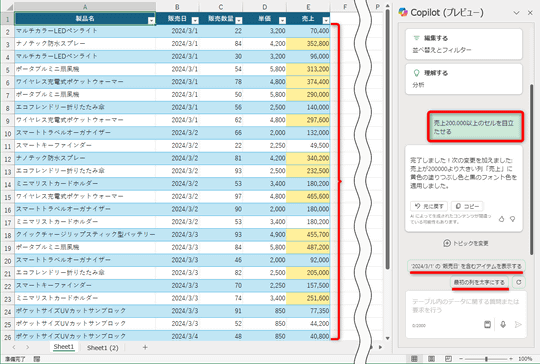Click user message 売上200,000以上のセルを目立たせる
This screenshot has height=364, width=540.
[475, 127]
